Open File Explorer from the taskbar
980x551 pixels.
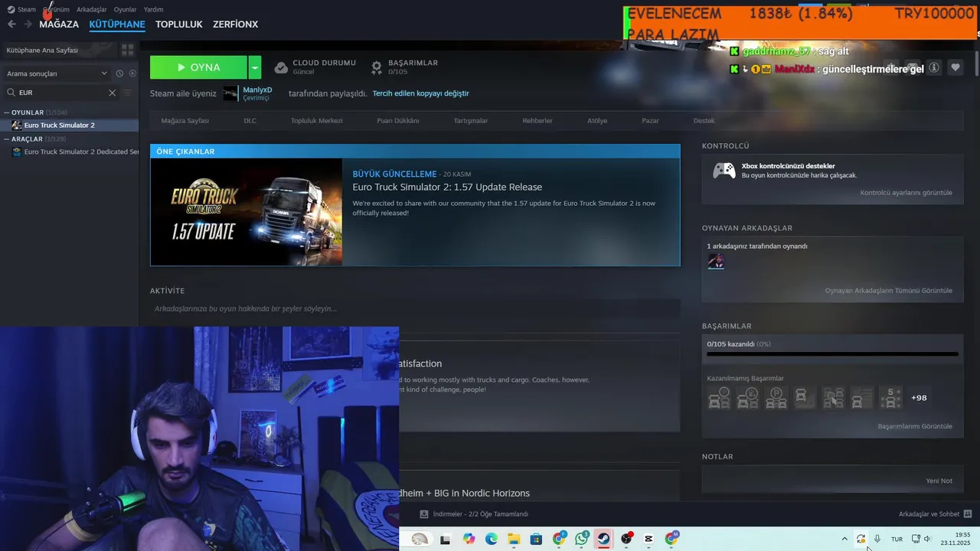[x=514, y=539]
